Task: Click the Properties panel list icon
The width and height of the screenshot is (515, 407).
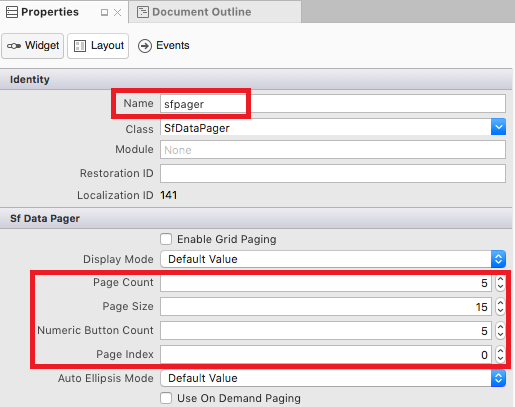Action: (12, 12)
